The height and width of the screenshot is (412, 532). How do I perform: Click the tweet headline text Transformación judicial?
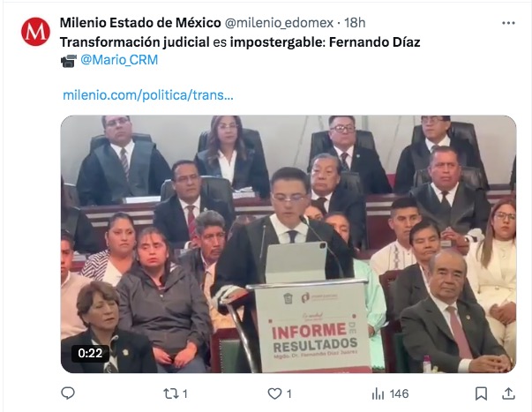click(135, 42)
